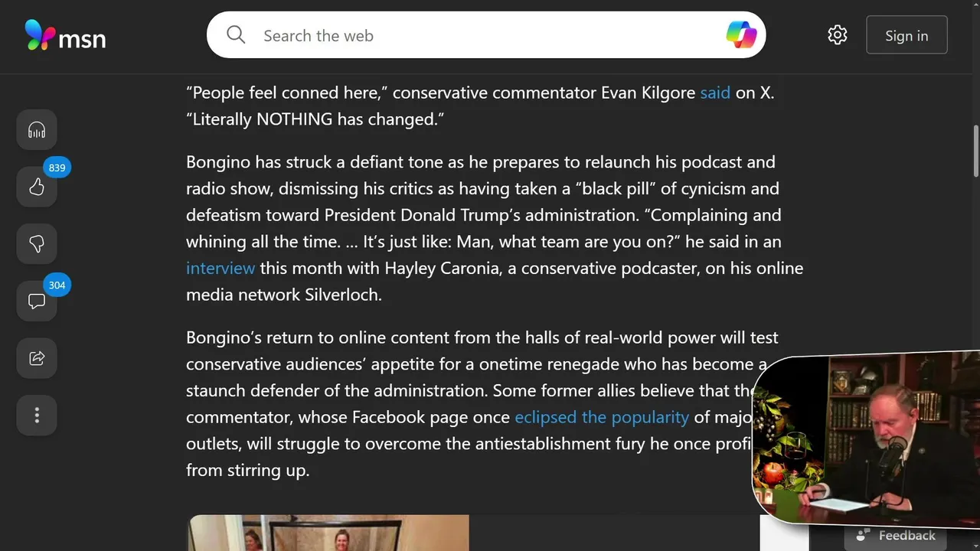Dislike the article with thumbs-down icon
The image size is (980, 551).
[x=37, y=244]
